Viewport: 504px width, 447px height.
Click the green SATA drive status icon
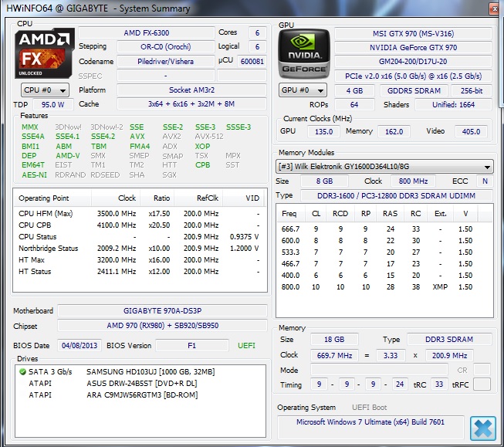(x=22, y=372)
